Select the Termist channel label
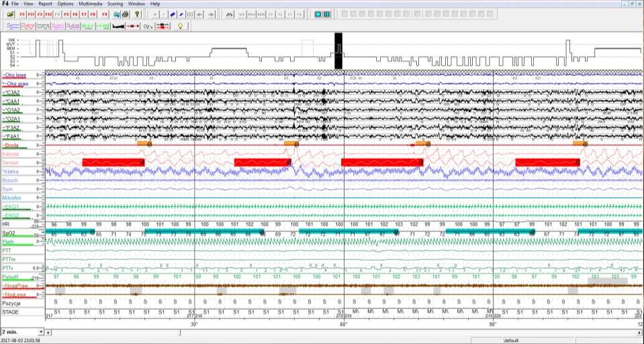The width and height of the screenshot is (644, 344). [x=10, y=163]
